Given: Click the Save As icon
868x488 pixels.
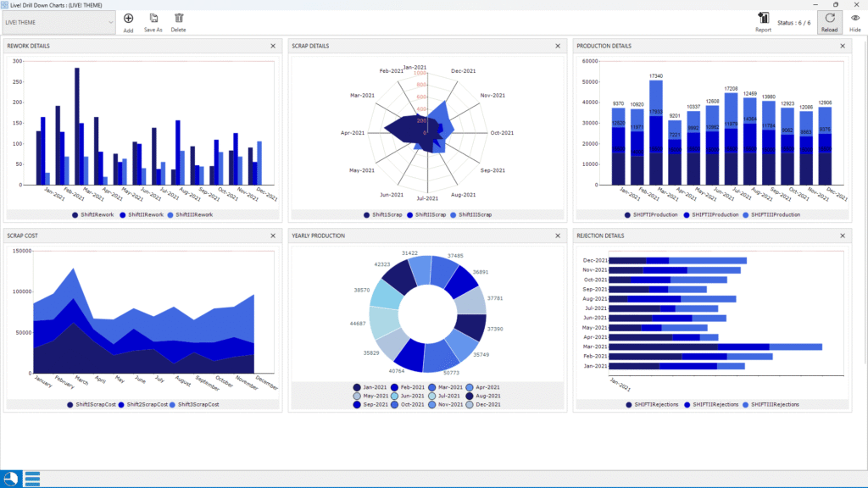Looking at the screenshot, I should click(153, 18).
